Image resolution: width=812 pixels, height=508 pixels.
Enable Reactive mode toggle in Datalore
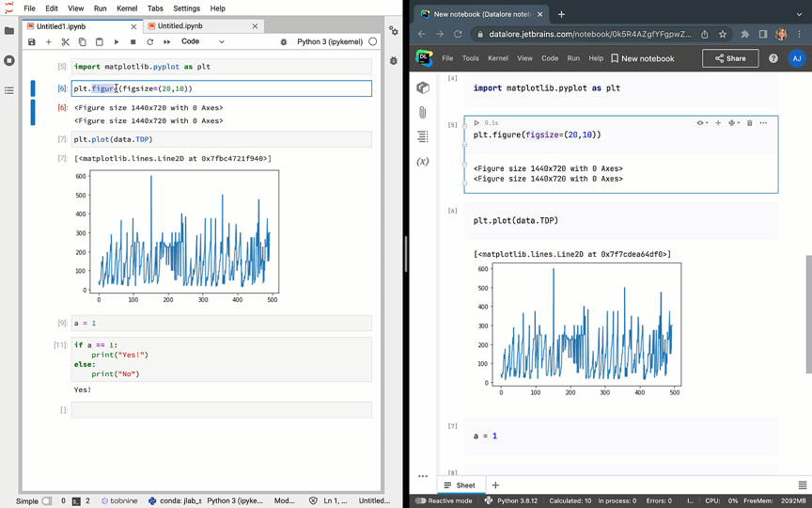point(421,500)
